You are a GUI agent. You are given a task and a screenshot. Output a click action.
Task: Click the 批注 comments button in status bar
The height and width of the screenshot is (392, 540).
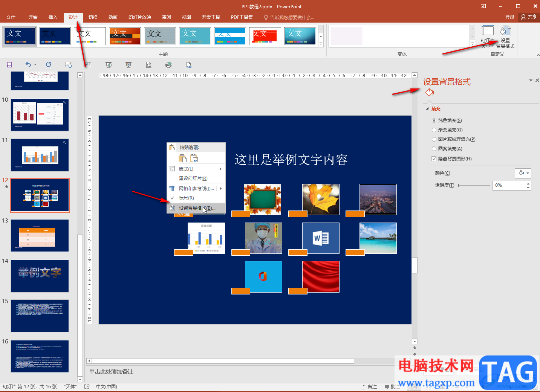click(392, 387)
